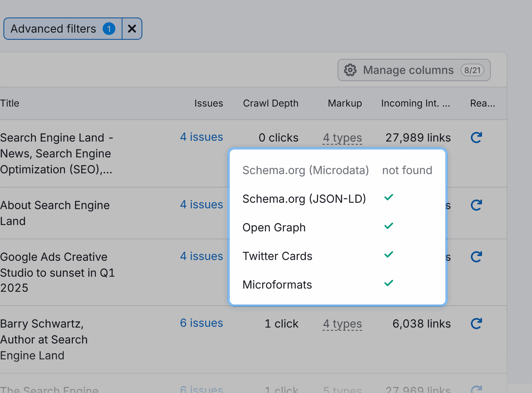Click the 27,989 links cell
The height and width of the screenshot is (393, 532).
point(418,138)
